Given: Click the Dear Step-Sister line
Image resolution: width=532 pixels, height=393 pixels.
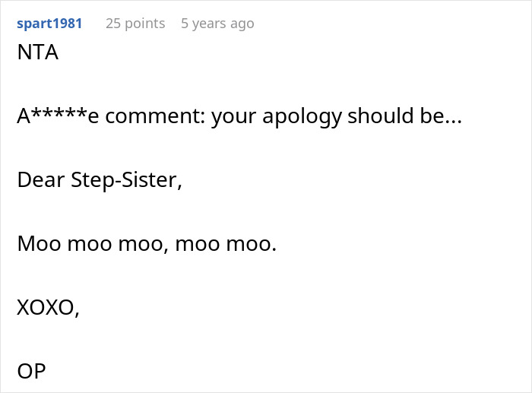Looking at the screenshot, I should pyautogui.click(x=99, y=181).
